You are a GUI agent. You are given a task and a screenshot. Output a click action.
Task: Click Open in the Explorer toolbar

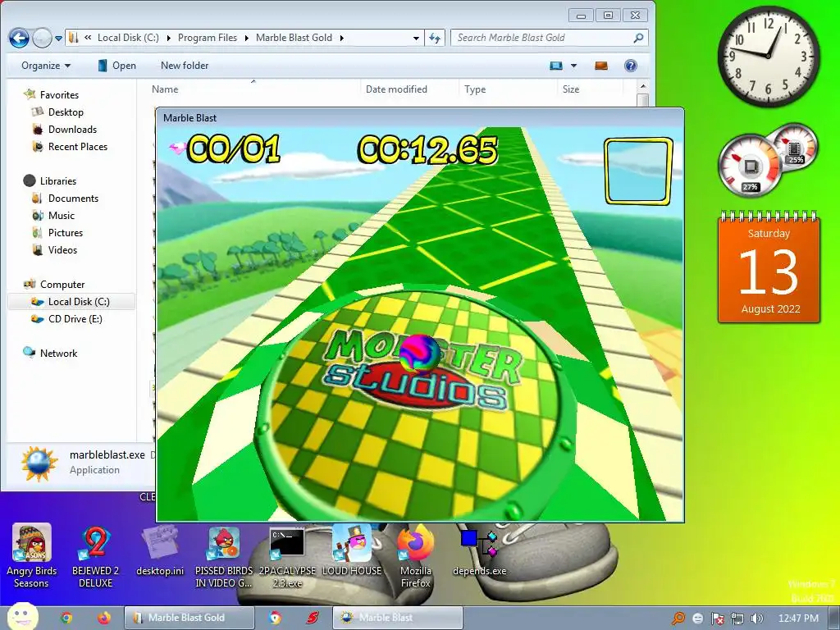pyautogui.click(x=116, y=66)
